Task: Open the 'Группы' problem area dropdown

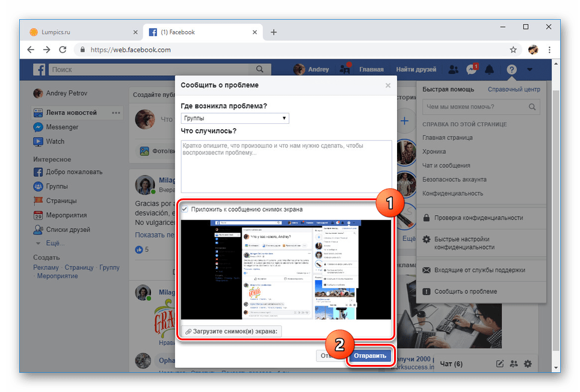Action: pyautogui.click(x=235, y=118)
